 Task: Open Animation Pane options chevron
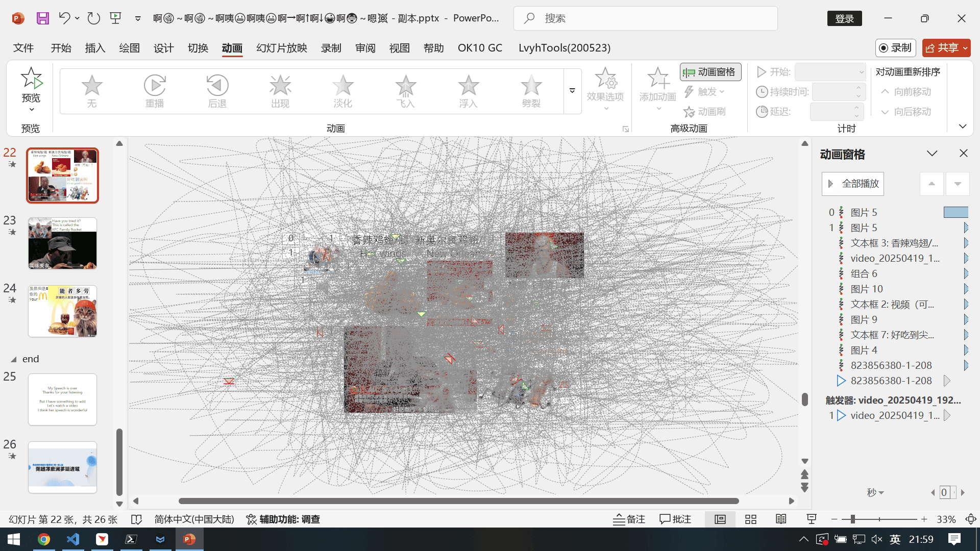click(x=932, y=154)
